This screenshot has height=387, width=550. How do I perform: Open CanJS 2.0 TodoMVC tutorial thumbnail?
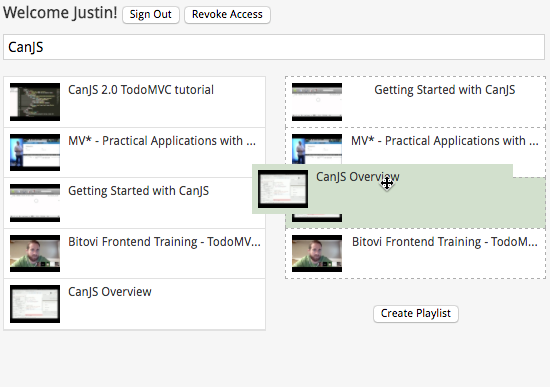click(35, 102)
